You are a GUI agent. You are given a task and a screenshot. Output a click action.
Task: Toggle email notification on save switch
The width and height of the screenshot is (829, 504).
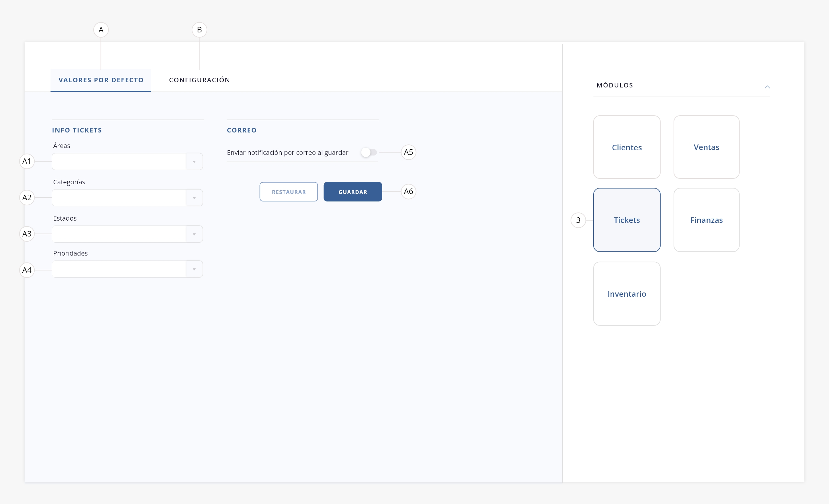(x=369, y=153)
